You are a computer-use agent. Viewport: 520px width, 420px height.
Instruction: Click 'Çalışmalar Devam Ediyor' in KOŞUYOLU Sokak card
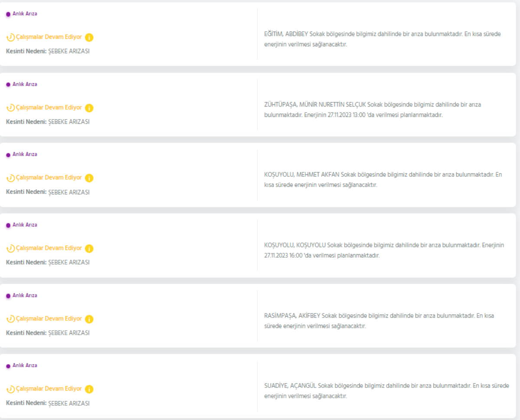tap(49, 248)
